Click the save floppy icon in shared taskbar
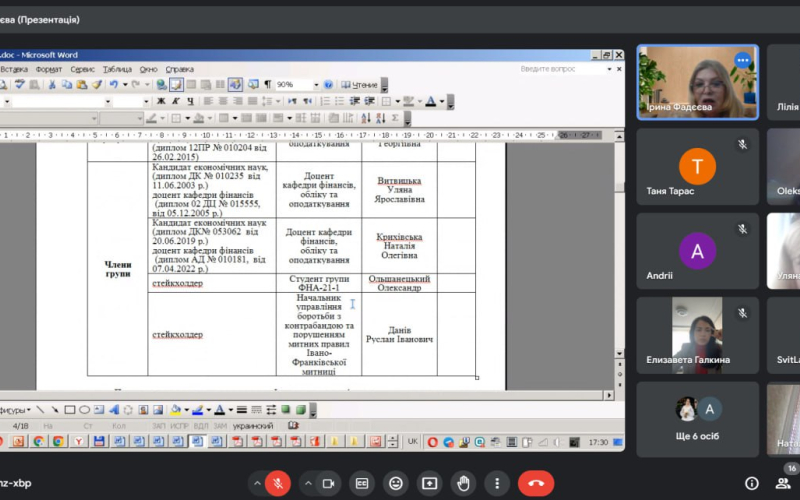Viewport: 800px width, 500px height. pyautogui.click(x=99, y=441)
